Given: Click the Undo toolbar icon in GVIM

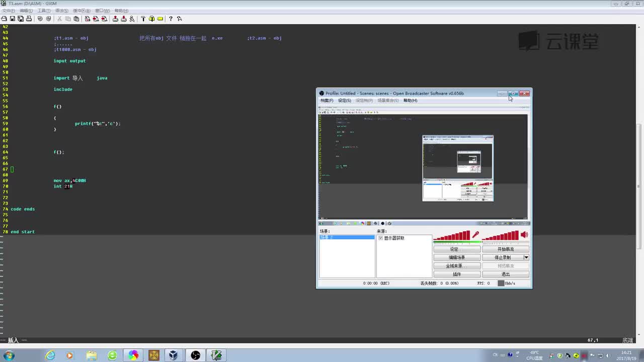Looking at the screenshot, I should (40, 19).
